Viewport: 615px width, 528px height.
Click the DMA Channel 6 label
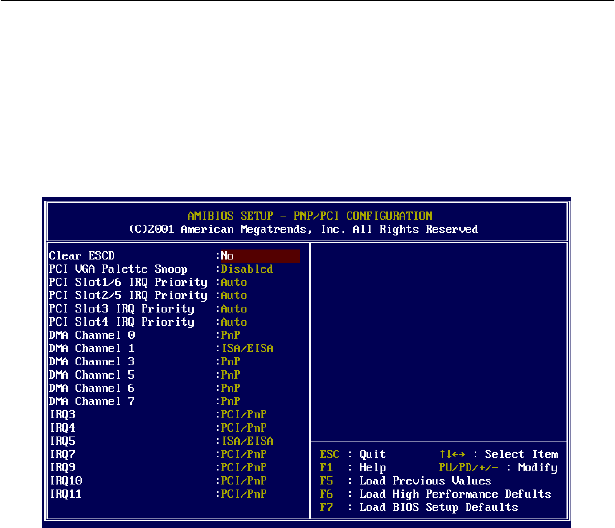tap(92, 388)
